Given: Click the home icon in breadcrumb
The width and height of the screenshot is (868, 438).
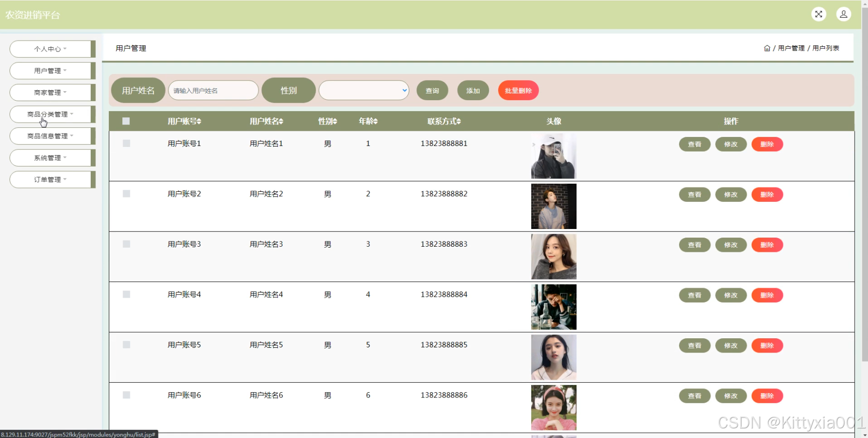Looking at the screenshot, I should (x=767, y=48).
